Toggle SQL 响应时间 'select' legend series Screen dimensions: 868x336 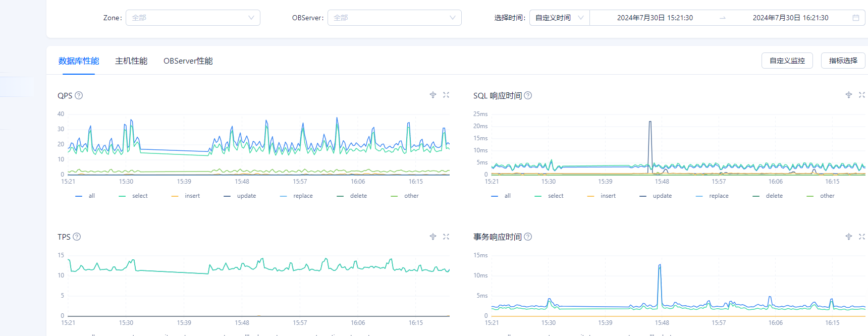pos(549,196)
